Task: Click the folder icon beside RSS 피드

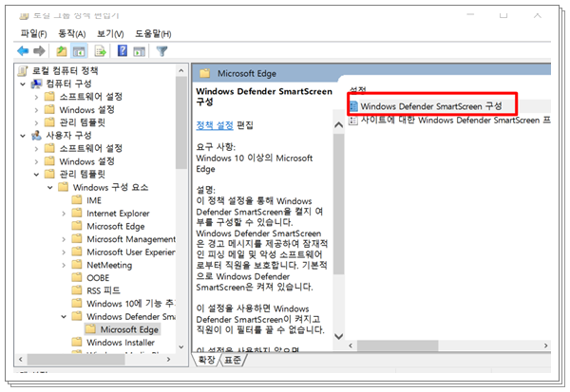Action: pyautogui.click(x=77, y=290)
